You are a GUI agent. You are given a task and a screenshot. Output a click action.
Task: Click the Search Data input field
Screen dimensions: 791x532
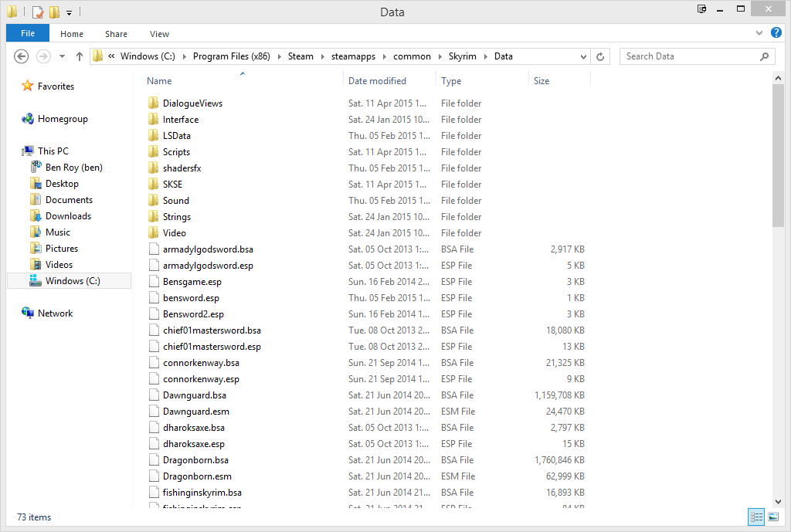687,56
